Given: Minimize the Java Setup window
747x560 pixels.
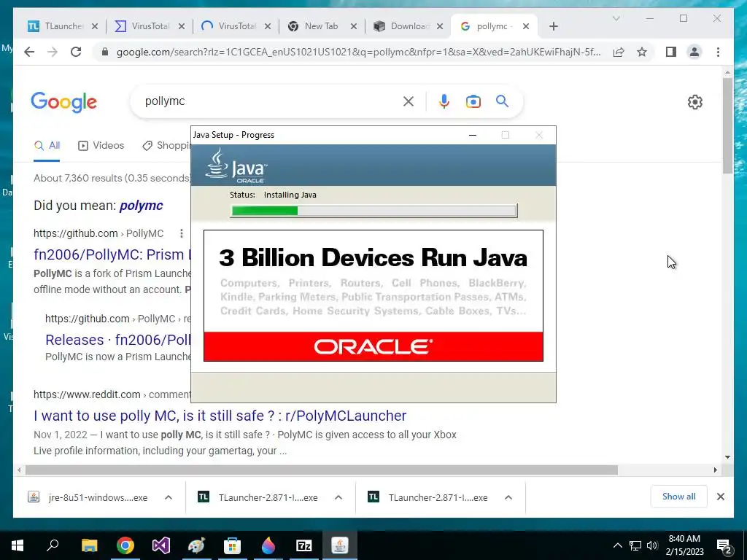Looking at the screenshot, I should [x=473, y=135].
